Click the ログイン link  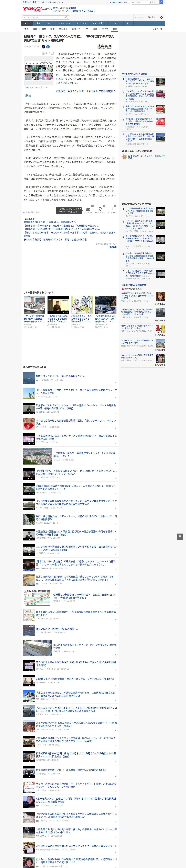point(57,11)
